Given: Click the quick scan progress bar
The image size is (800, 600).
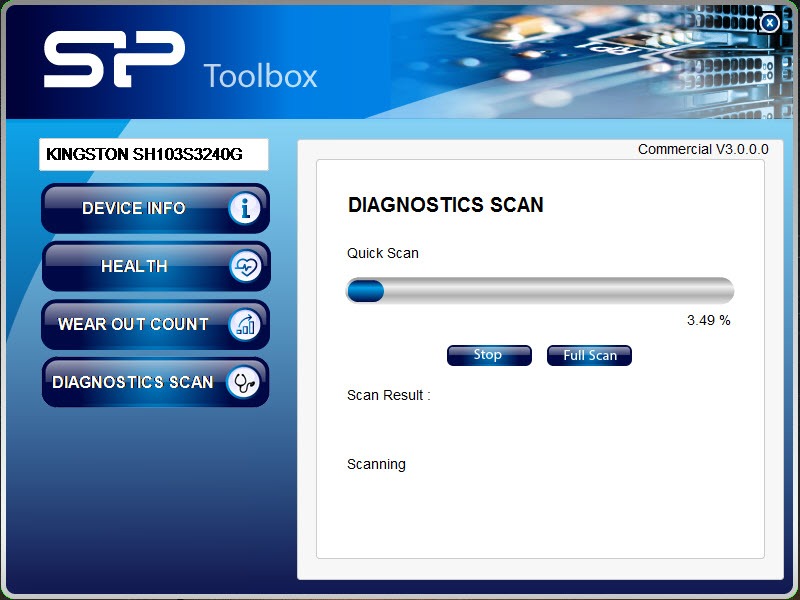Looking at the screenshot, I should (540, 291).
